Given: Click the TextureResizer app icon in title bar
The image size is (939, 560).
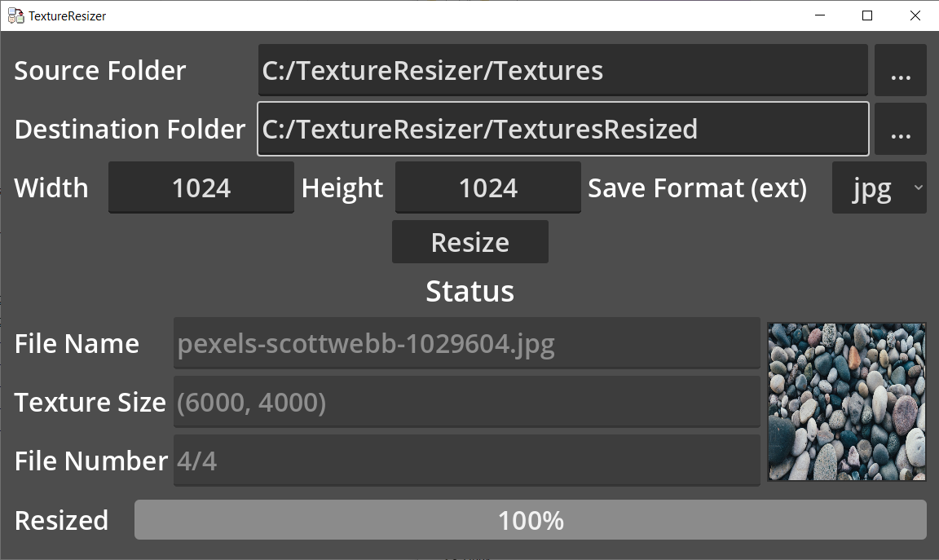Looking at the screenshot, I should pos(15,16).
